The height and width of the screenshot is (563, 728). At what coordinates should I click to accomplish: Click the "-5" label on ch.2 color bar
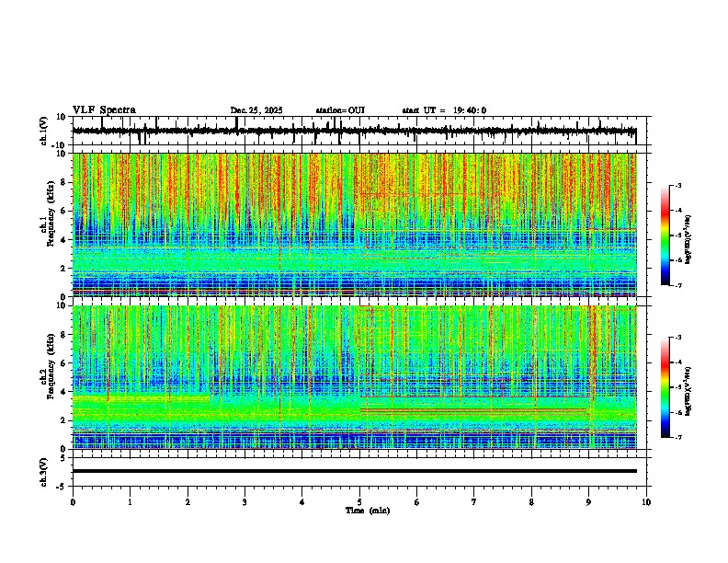(677, 387)
